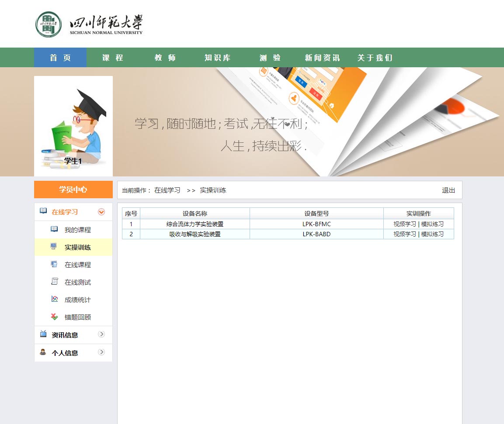
Task: Open 测验 in the top navigation
Action: (x=270, y=58)
